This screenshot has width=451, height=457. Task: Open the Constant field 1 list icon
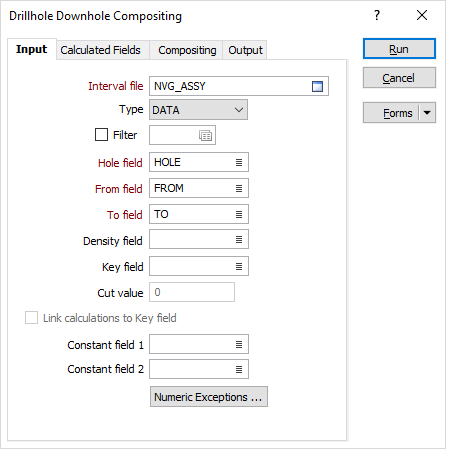coord(239,344)
